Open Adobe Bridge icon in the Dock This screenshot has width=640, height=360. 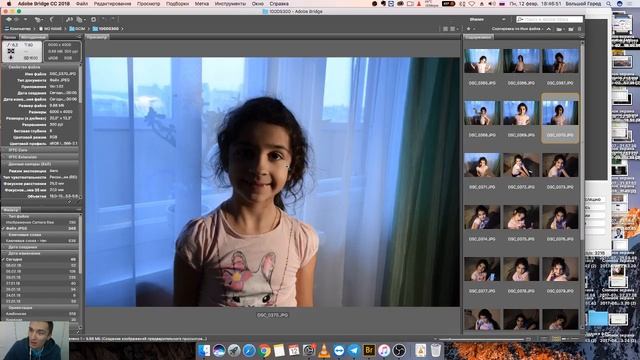pos(369,350)
